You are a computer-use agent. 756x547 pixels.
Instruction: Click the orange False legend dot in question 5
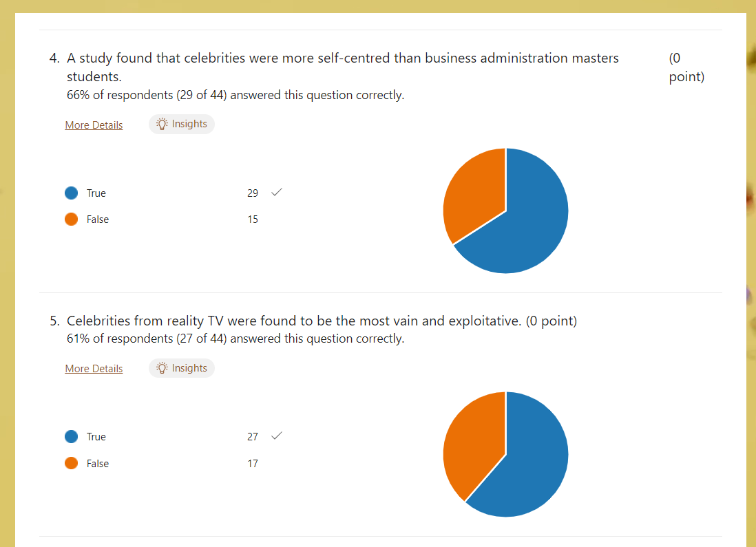[x=72, y=463]
